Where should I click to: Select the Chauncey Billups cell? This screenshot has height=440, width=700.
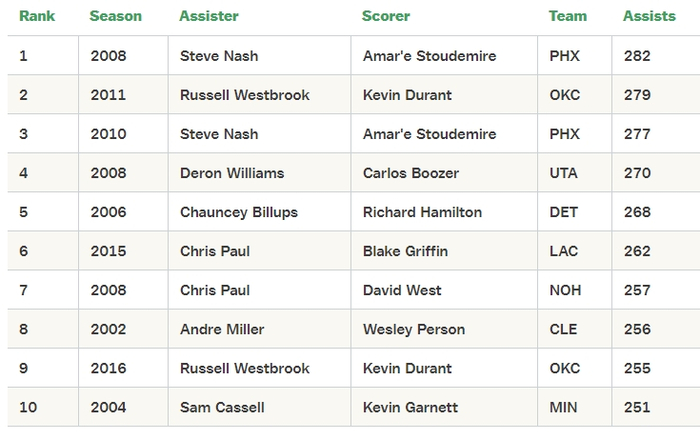238,212
